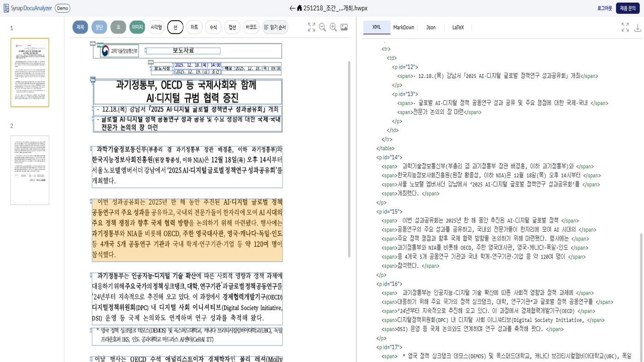Select the zoom out magnifier icon
The height and width of the screenshot is (362, 644).
click(321, 27)
